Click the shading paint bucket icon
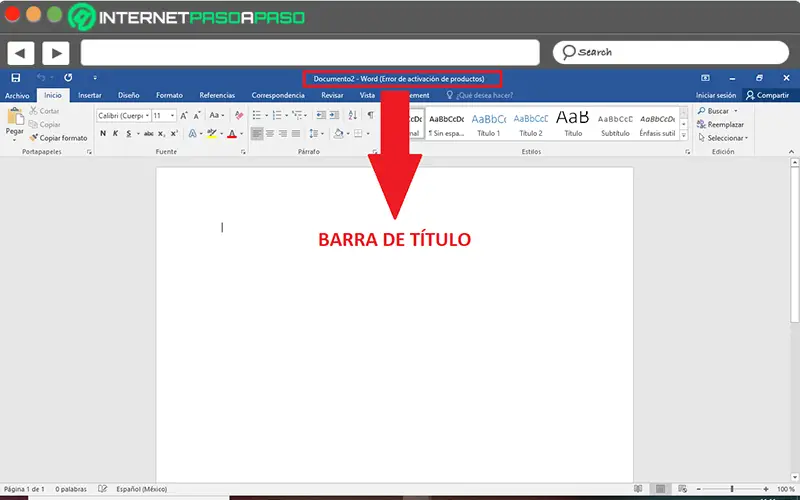The height and width of the screenshot is (500, 800). 338,134
